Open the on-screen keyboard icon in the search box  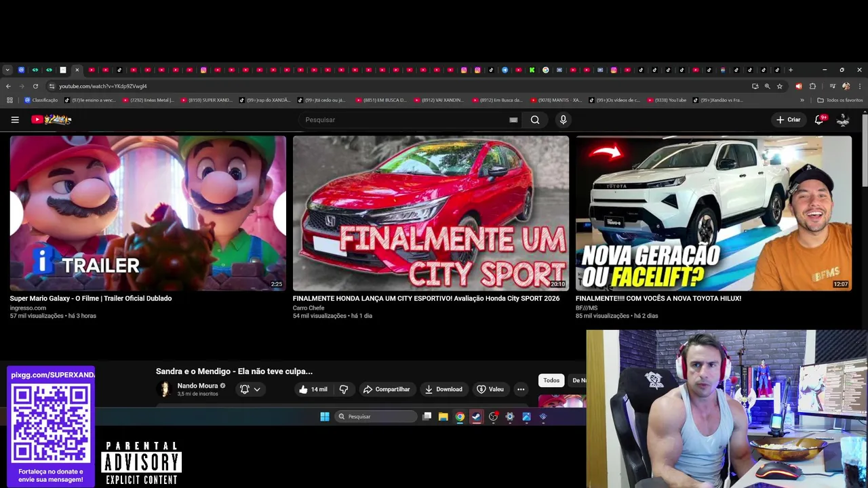(x=513, y=120)
